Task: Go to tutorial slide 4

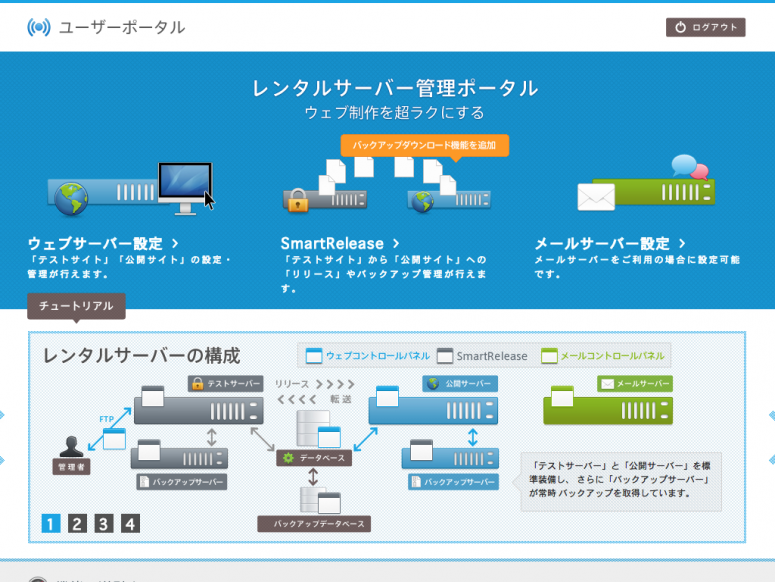Action: (130, 523)
